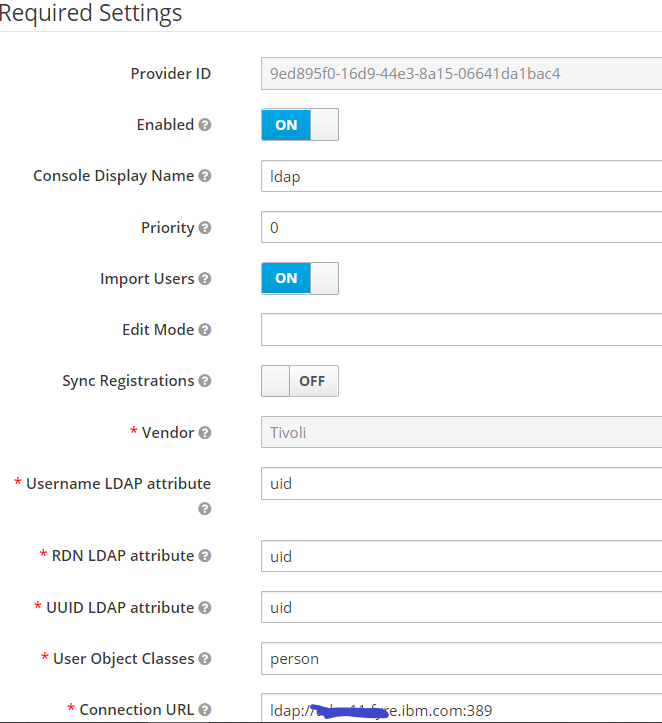Image resolution: width=662 pixels, height=723 pixels.
Task: Click User Object Classes help icon
Action: 205,658
